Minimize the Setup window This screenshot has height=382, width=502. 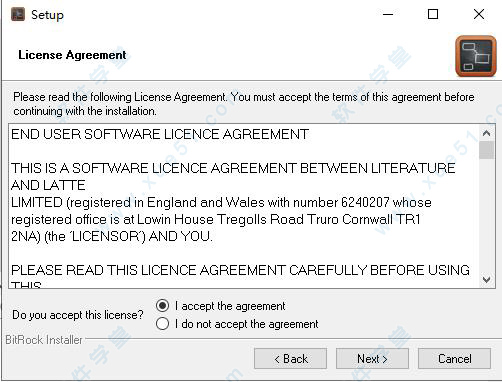[388, 14]
